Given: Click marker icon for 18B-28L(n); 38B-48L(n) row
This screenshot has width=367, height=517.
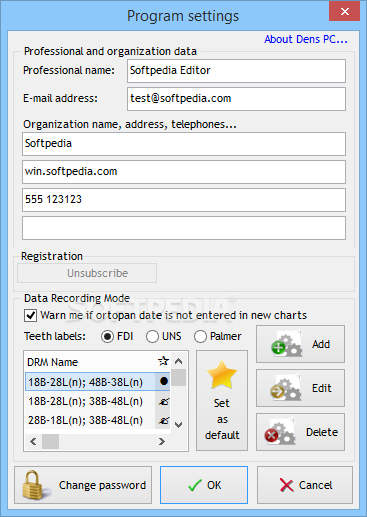Looking at the screenshot, I should coord(164,401).
